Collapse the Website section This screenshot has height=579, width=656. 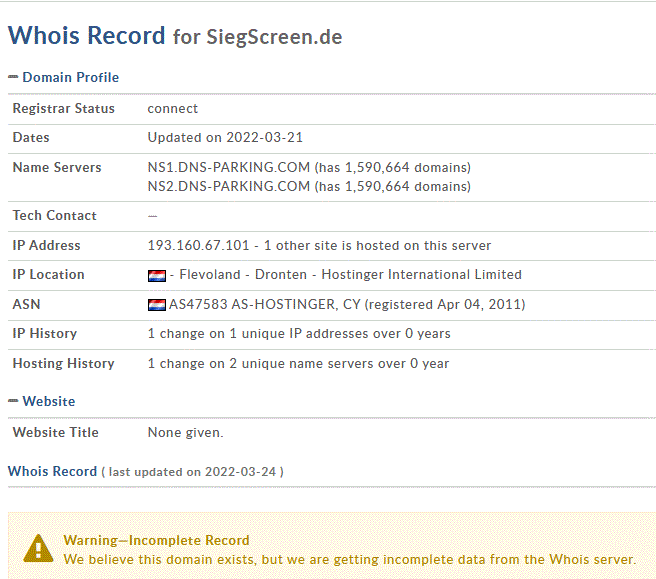point(13,401)
